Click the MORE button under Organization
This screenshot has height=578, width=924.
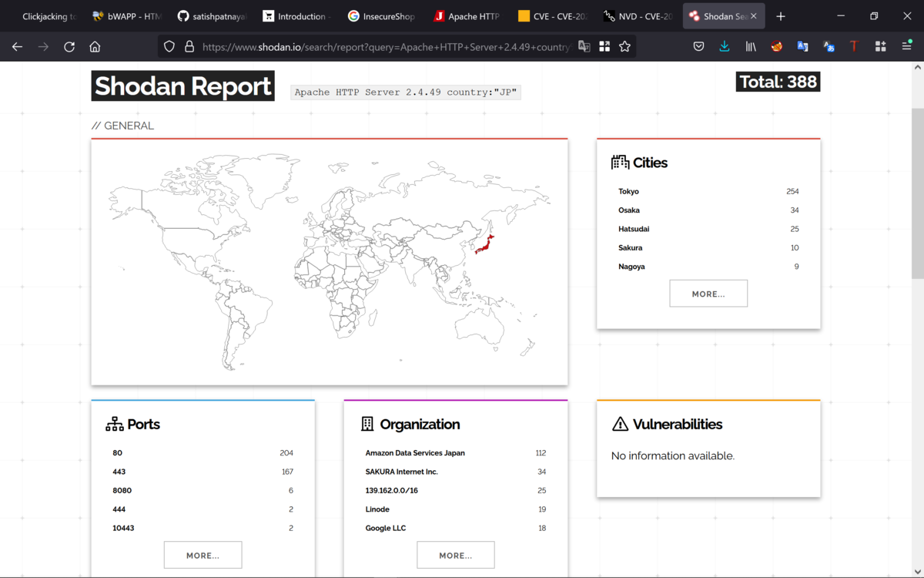click(456, 555)
